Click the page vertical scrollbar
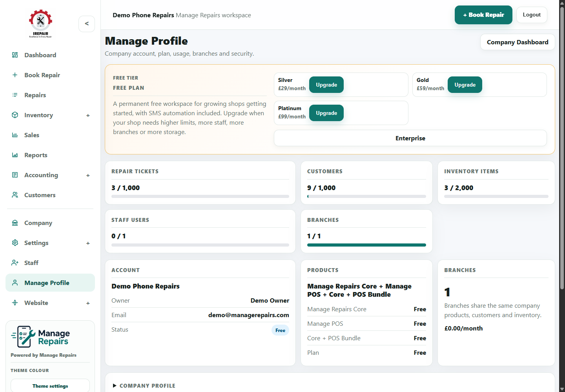This screenshot has height=392, width=565. (562, 149)
